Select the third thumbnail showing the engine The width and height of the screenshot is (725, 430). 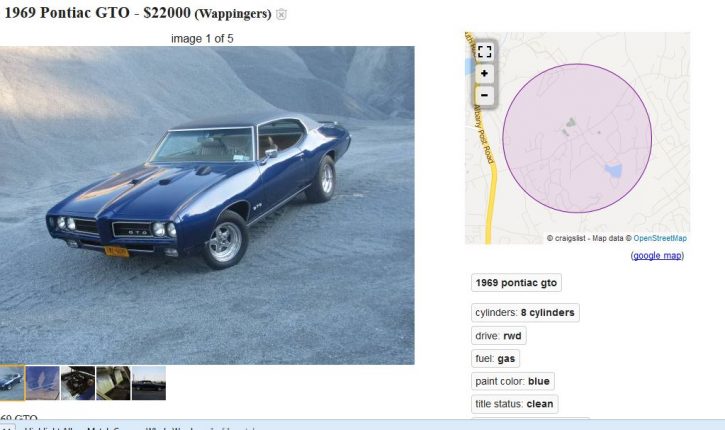(x=78, y=383)
